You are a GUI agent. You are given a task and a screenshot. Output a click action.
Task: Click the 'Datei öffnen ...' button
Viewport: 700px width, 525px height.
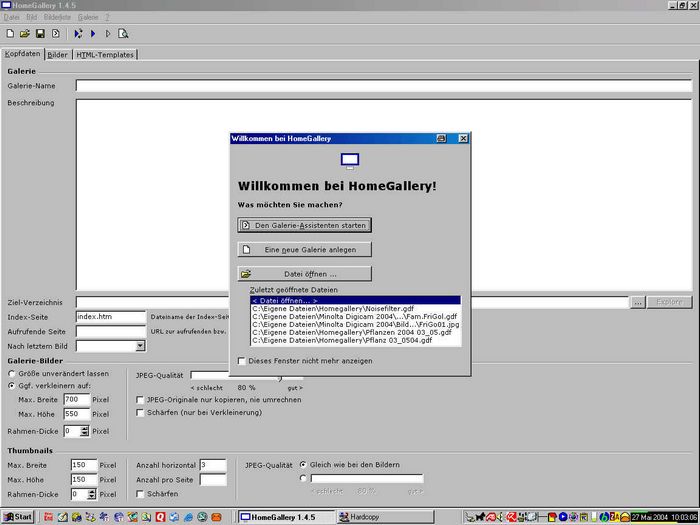pos(304,274)
